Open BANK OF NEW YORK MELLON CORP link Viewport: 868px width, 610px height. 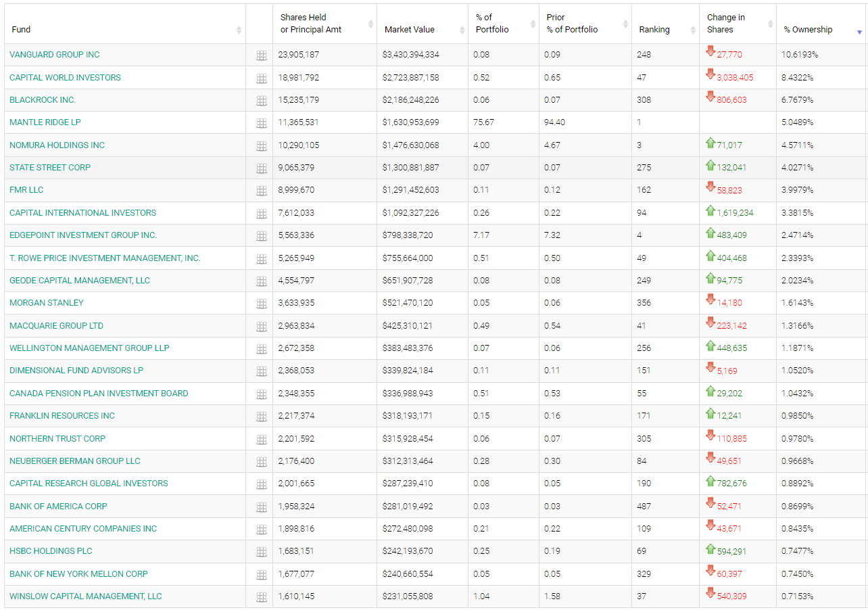point(78,574)
